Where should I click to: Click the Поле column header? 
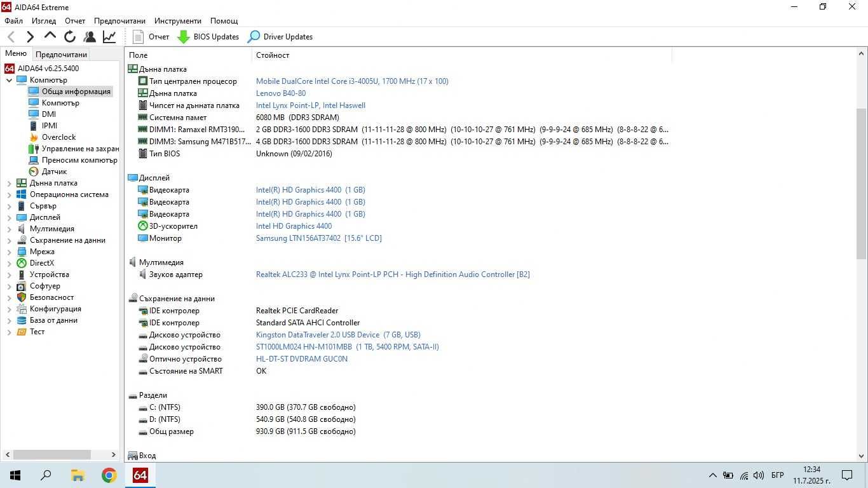click(188, 55)
